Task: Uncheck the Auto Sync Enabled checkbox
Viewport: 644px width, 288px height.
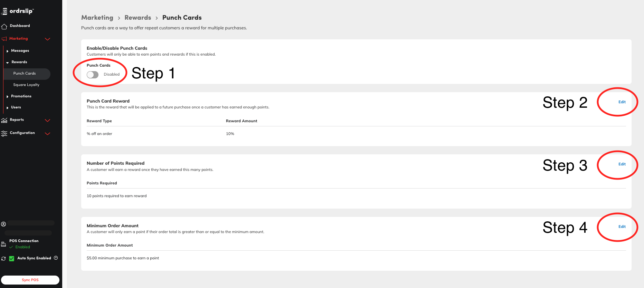Action: [x=12, y=259]
